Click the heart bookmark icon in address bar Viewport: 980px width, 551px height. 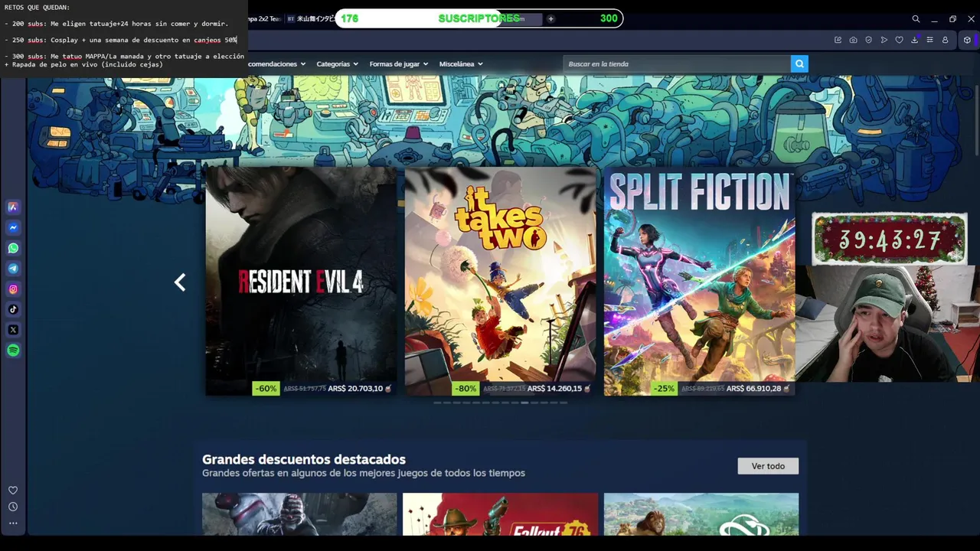pos(899,40)
